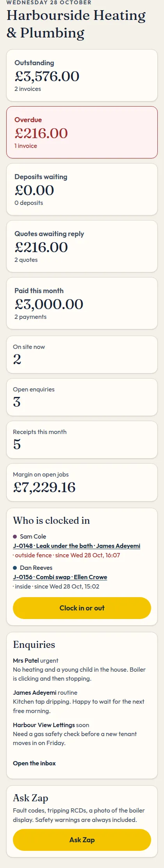This screenshot has width=164, height=868.
Task: Open the Open enquiries tile
Action: click(82, 397)
